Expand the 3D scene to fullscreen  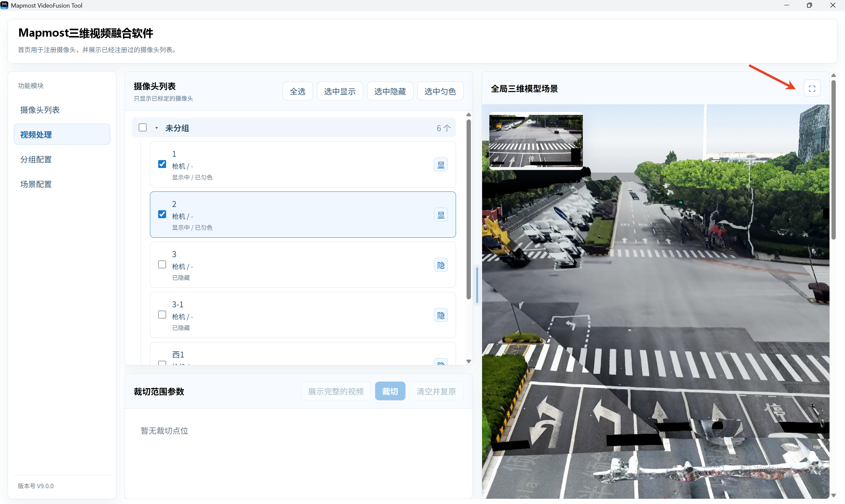click(x=812, y=89)
